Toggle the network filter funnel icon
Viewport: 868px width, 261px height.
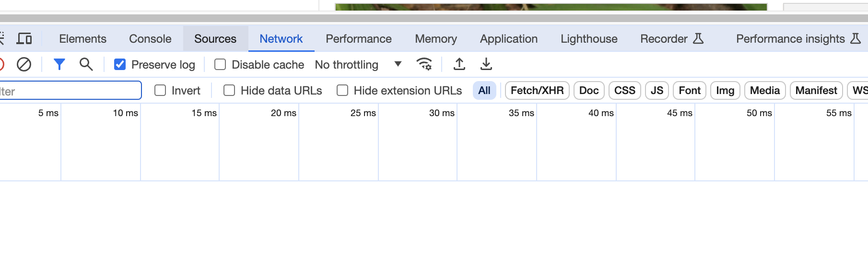pyautogui.click(x=59, y=64)
